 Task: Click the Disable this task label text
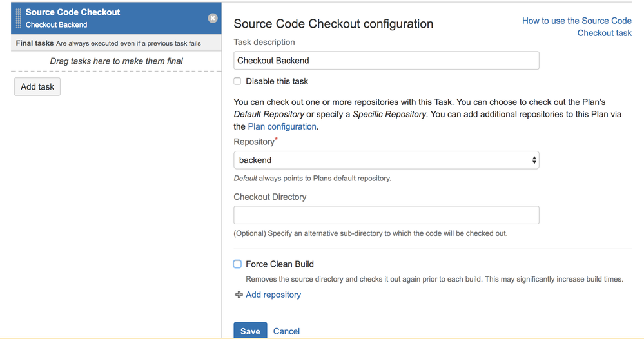tap(277, 81)
